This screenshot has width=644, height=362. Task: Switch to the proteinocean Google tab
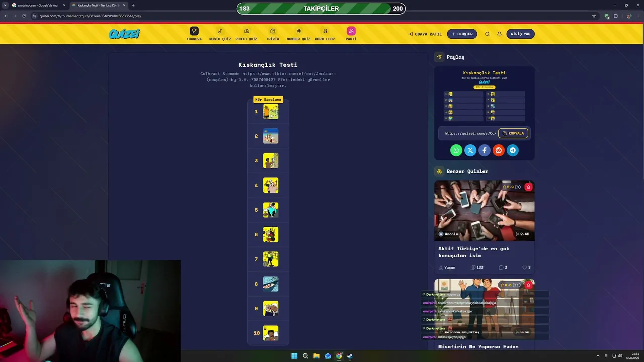[x=39, y=5]
